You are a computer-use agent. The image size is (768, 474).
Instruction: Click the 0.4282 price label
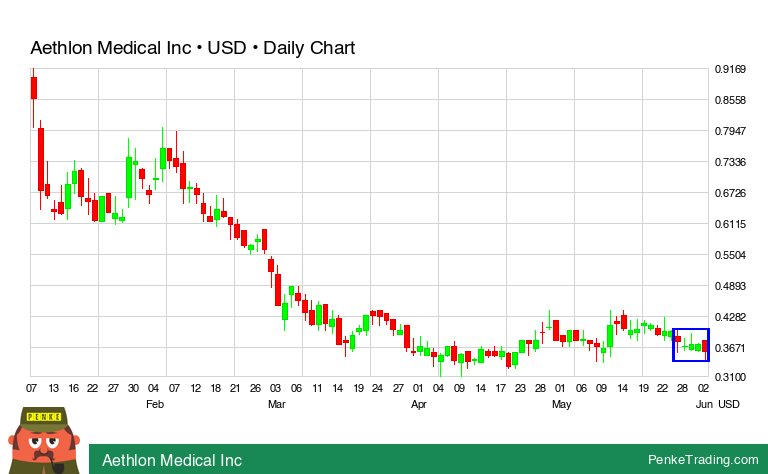[730, 317]
